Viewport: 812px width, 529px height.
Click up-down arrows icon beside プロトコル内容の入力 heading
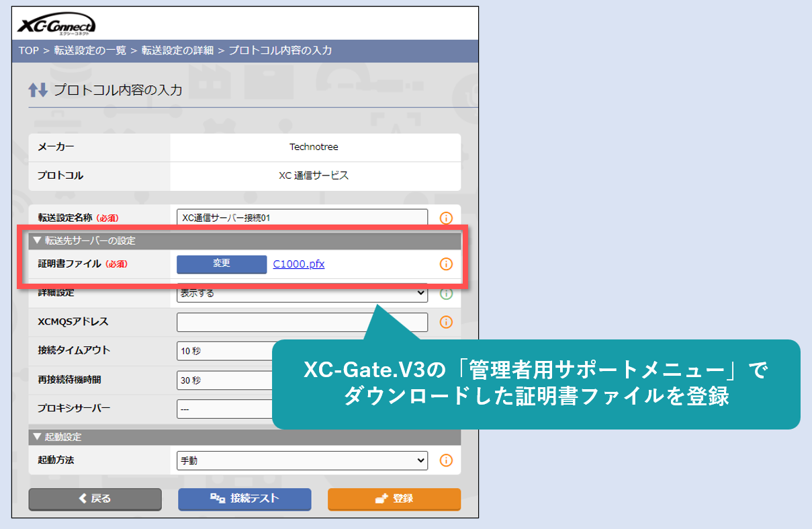38,89
